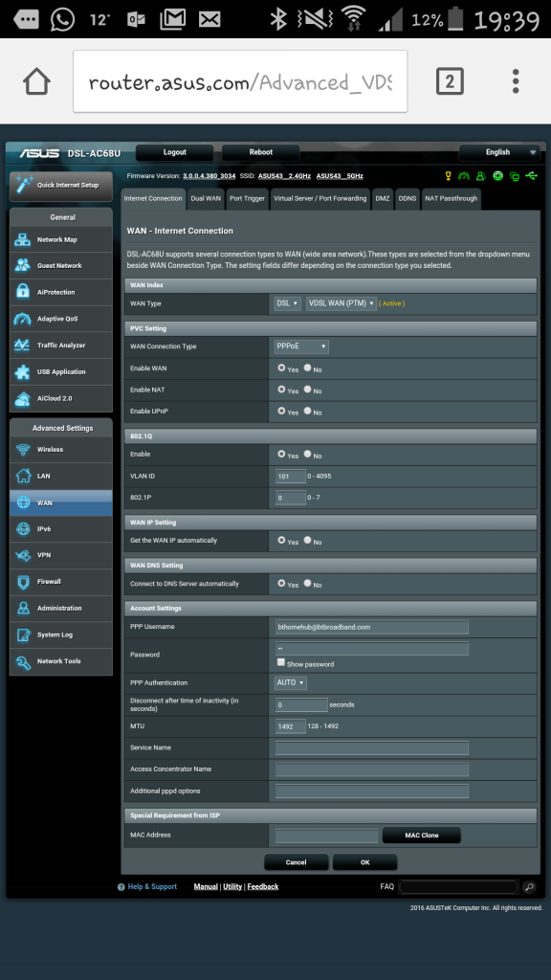Open Firewall shield icon
This screenshot has width=551, height=980.
pos(23,582)
